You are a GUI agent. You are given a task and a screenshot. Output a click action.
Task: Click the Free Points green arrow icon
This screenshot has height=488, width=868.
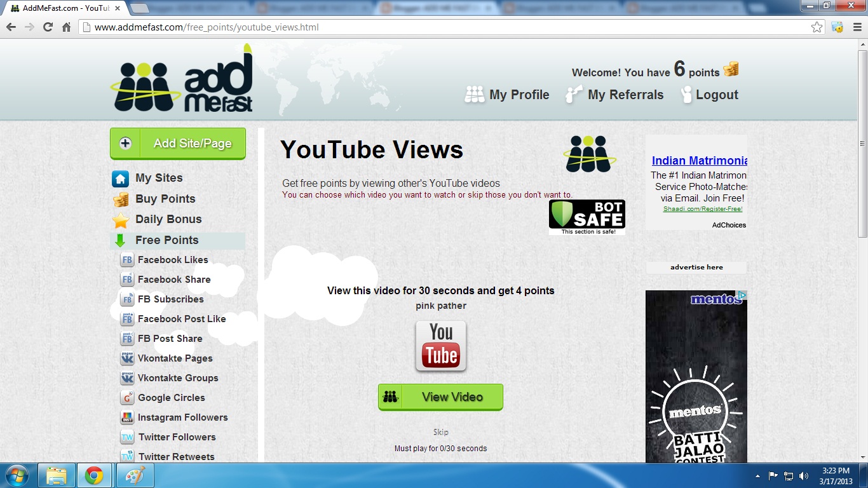click(x=120, y=241)
